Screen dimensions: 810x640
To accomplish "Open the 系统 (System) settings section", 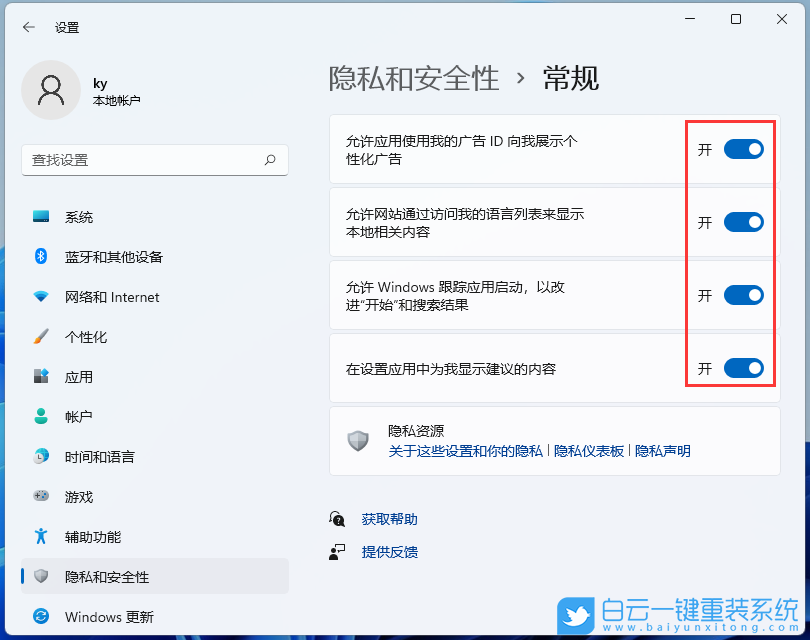I will [x=80, y=217].
